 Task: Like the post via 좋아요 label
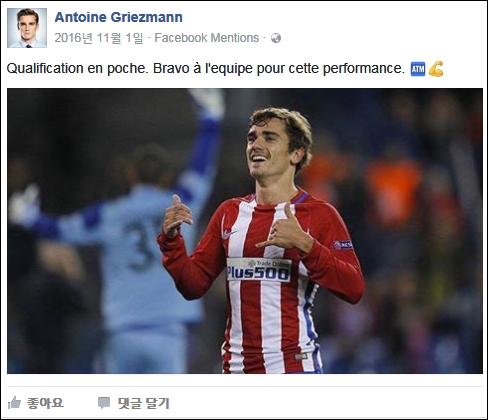point(45,403)
